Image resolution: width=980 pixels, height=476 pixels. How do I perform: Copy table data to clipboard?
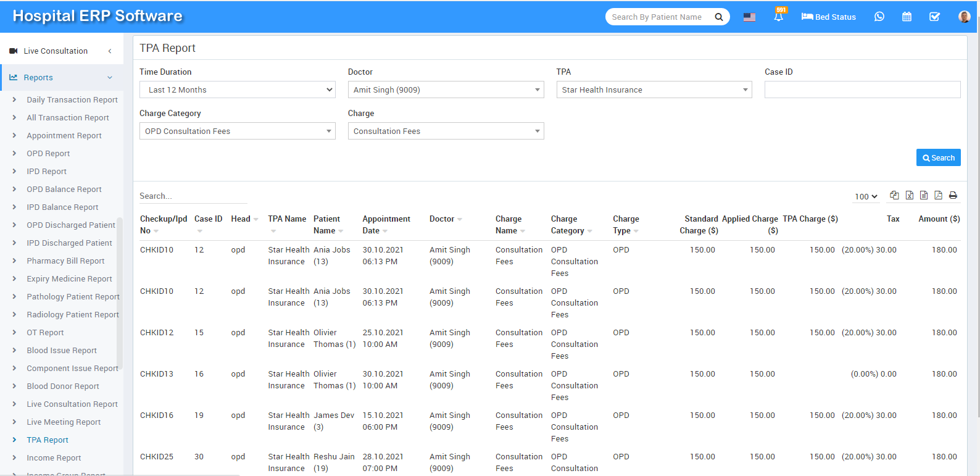pos(894,195)
